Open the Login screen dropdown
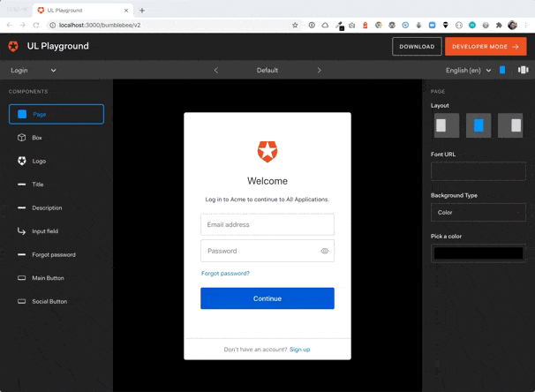Viewport: 535px width, 392px height. coord(33,71)
